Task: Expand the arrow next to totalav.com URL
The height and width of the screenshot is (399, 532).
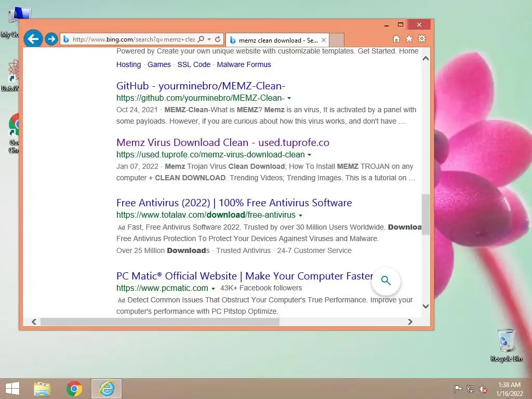Action: (300, 216)
